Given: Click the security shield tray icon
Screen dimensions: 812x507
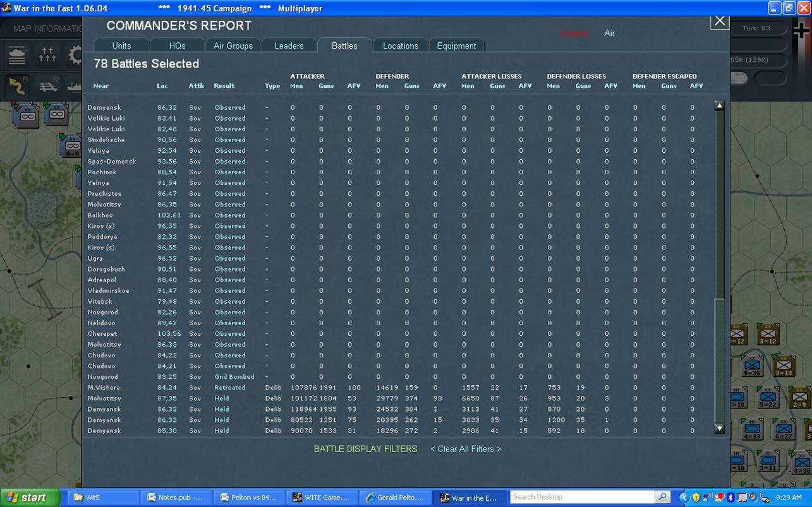Looking at the screenshot, I should [x=696, y=498].
